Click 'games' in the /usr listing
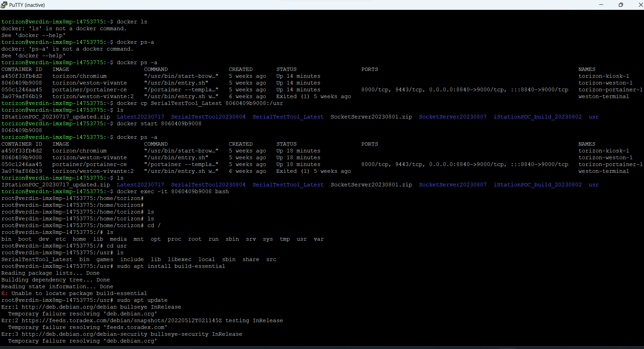644x349 pixels. (x=105, y=259)
